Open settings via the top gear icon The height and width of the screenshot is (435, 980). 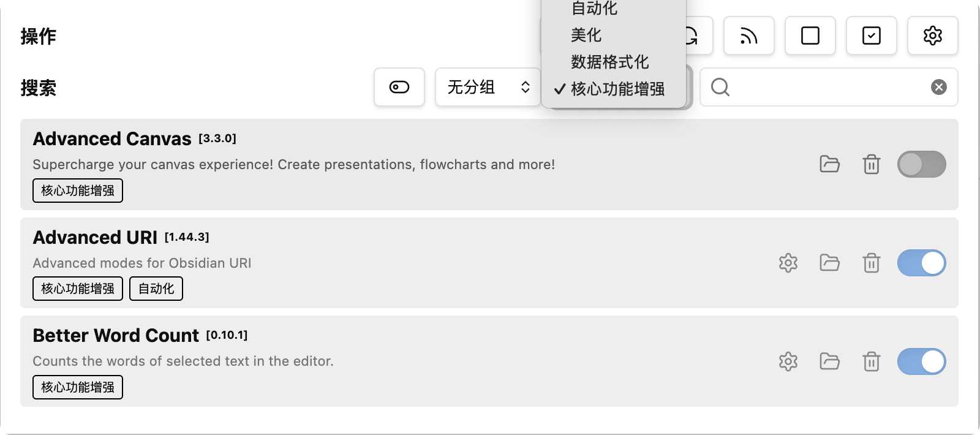click(x=932, y=36)
